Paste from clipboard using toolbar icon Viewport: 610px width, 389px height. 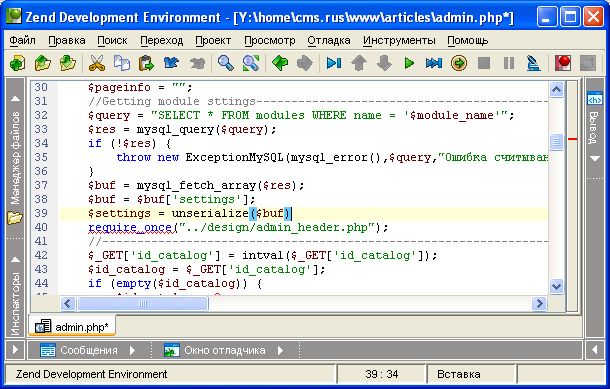pyautogui.click(x=147, y=63)
